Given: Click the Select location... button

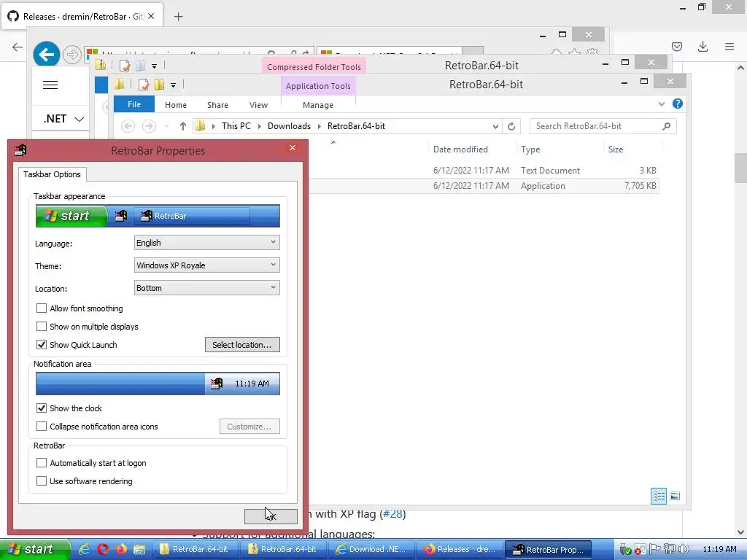Looking at the screenshot, I should click(242, 345).
